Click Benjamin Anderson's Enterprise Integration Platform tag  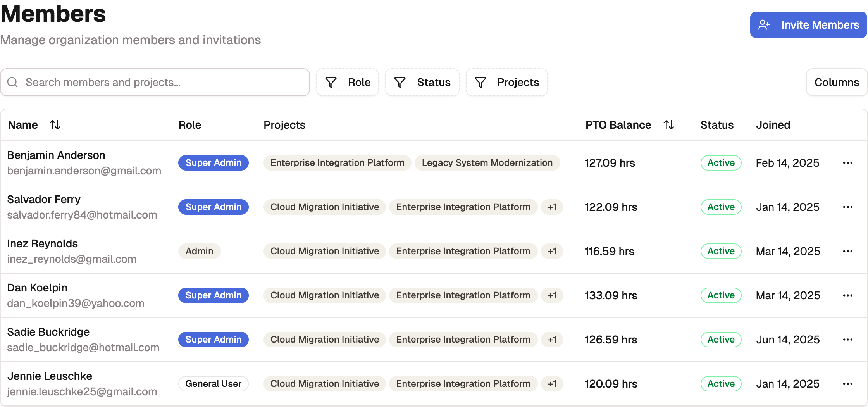[338, 163]
